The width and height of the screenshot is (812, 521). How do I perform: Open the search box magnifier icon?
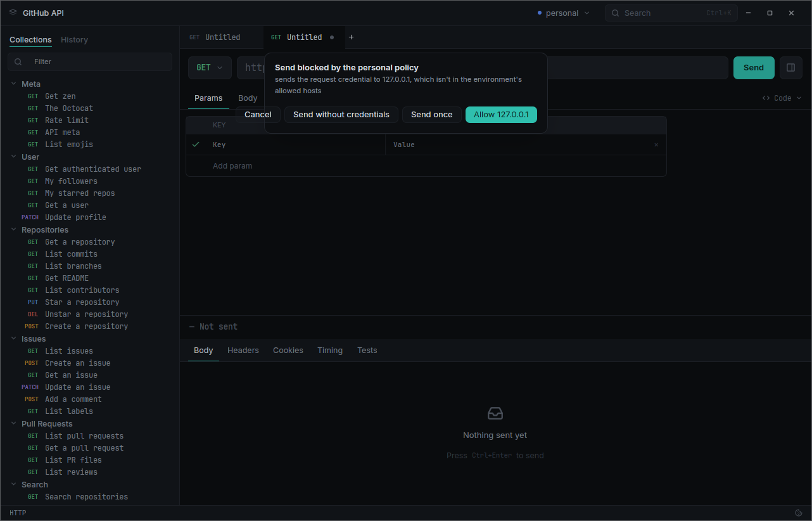(x=615, y=13)
